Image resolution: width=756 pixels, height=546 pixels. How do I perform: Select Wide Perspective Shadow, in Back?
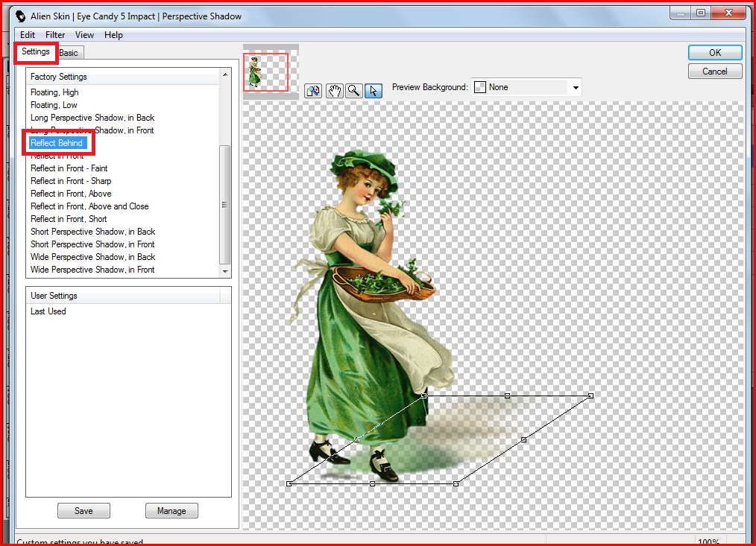(93, 257)
